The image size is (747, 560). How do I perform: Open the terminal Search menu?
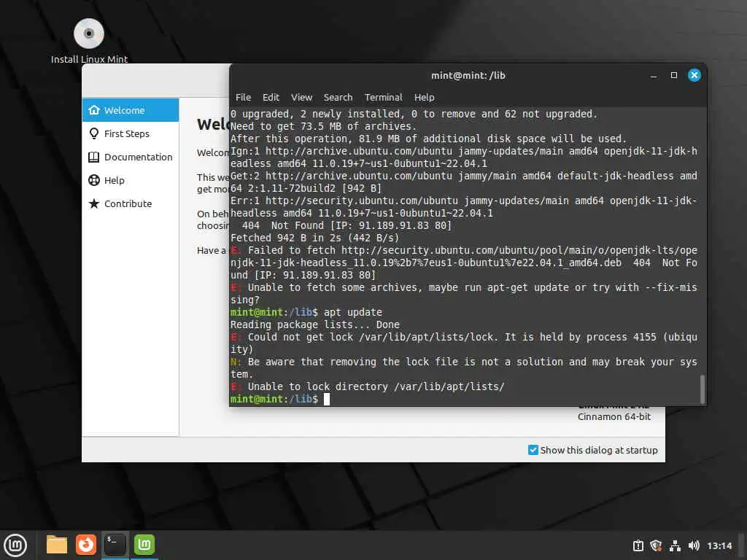[338, 97]
